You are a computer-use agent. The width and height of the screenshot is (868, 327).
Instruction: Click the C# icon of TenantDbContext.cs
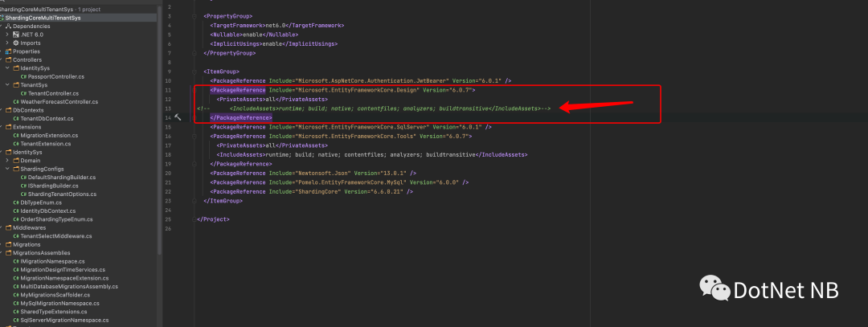(x=16, y=118)
